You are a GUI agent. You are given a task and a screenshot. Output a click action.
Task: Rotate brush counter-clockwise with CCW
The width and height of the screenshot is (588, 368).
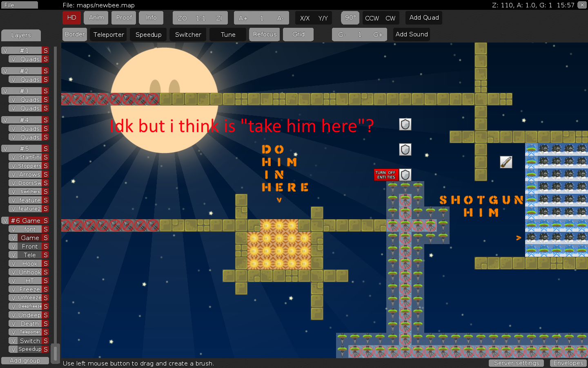tap(372, 18)
